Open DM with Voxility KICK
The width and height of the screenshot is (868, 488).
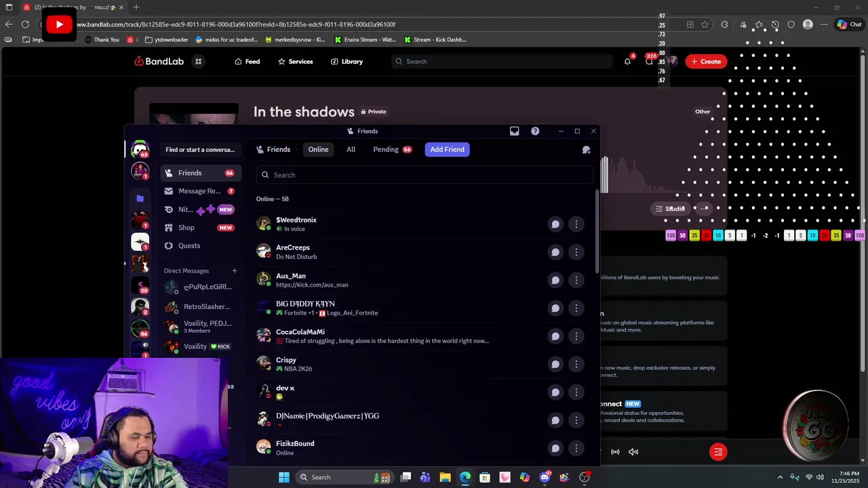pyautogui.click(x=201, y=347)
